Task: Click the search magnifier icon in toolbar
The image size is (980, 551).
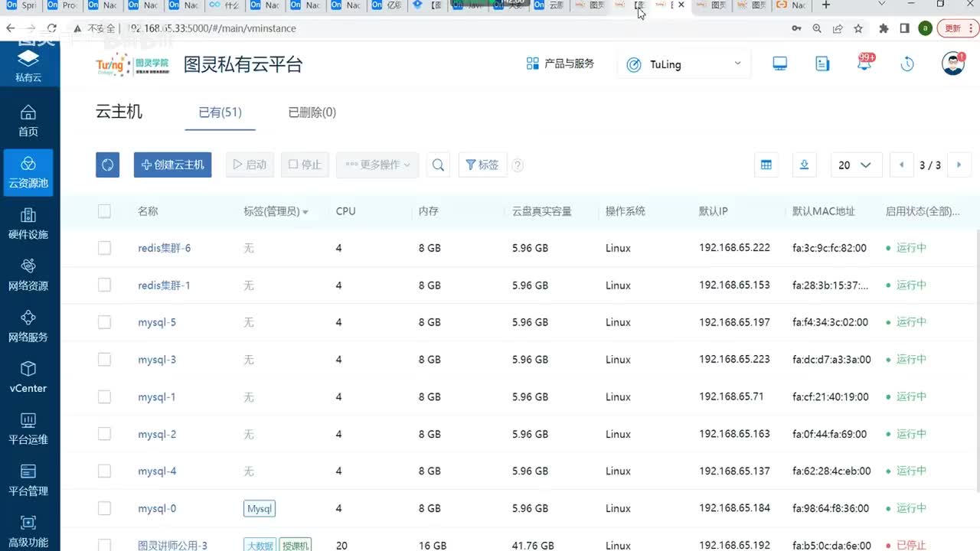Action: tap(438, 165)
